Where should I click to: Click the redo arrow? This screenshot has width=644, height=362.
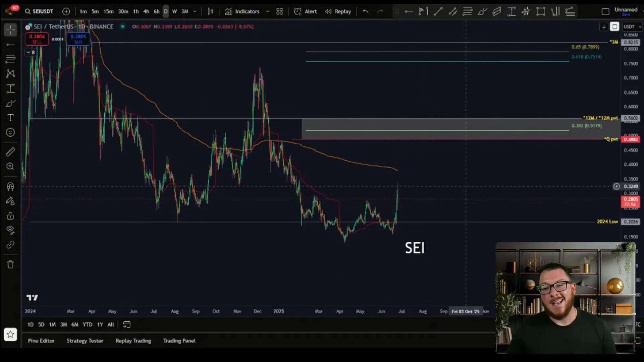(380, 11)
